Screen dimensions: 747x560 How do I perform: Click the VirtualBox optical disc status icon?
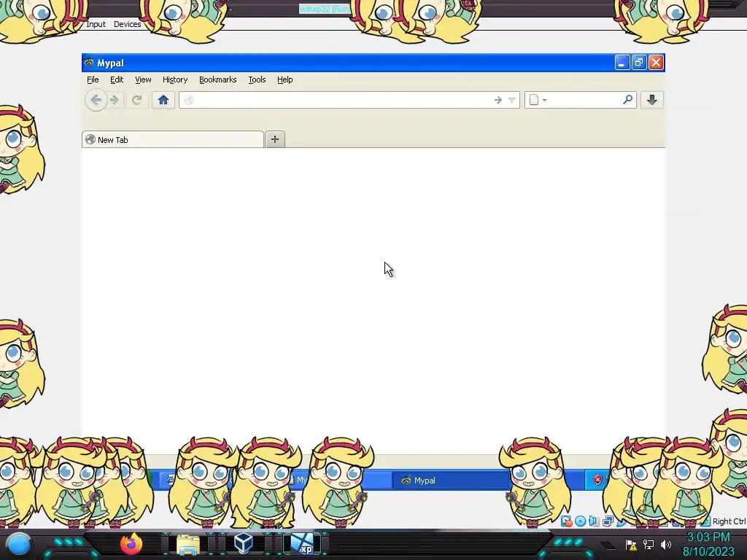pos(580,521)
